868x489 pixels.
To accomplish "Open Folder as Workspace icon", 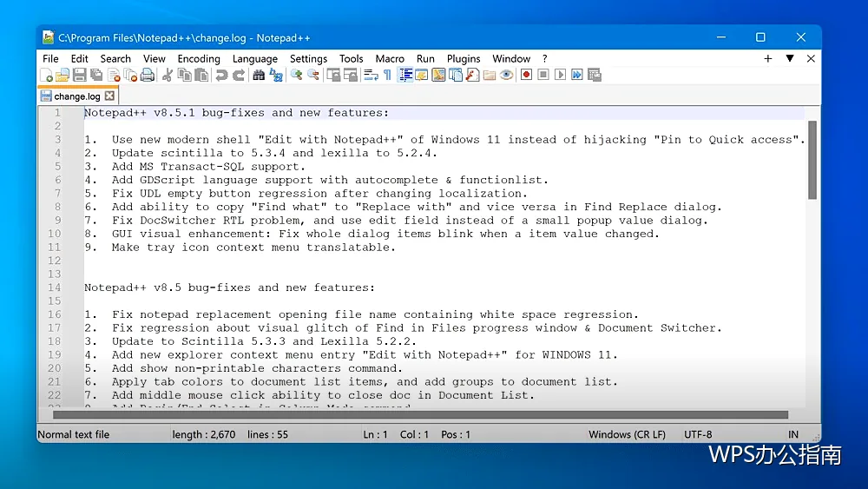I will [490, 75].
